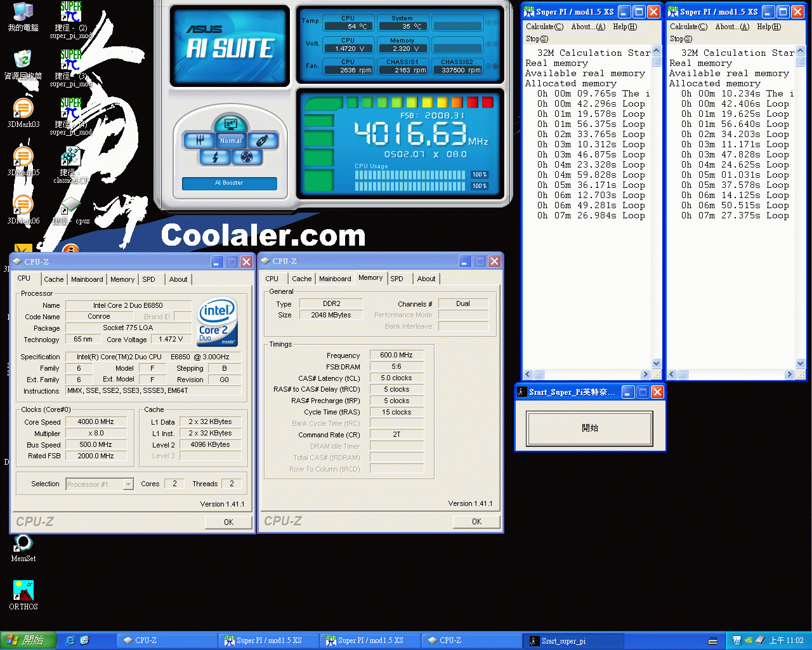Open super_pi_mod shortcut labeled (3)
The height and width of the screenshot is (650, 812).
(x=71, y=69)
